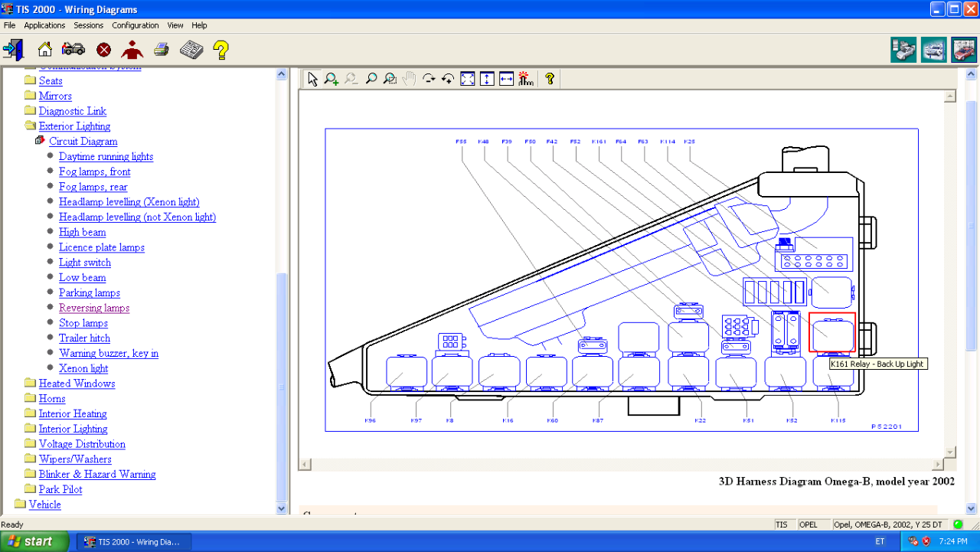
Task: Click the printer icon in main toolbar
Action: tap(161, 50)
